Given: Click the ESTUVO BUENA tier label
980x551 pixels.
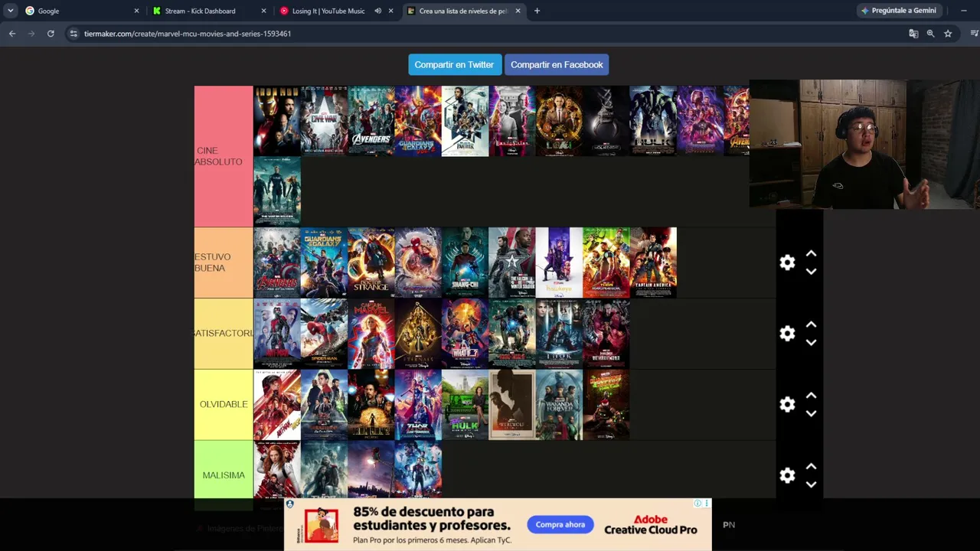Looking at the screenshot, I should [x=223, y=262].
